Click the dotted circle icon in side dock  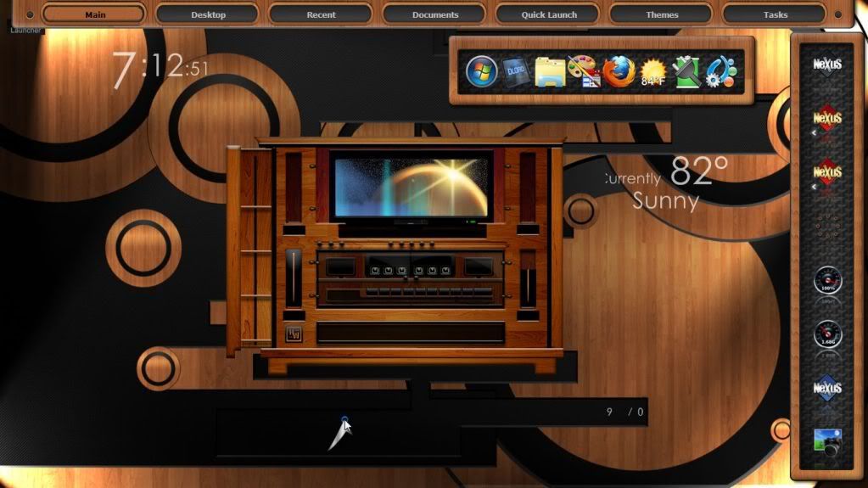[827, 227]
